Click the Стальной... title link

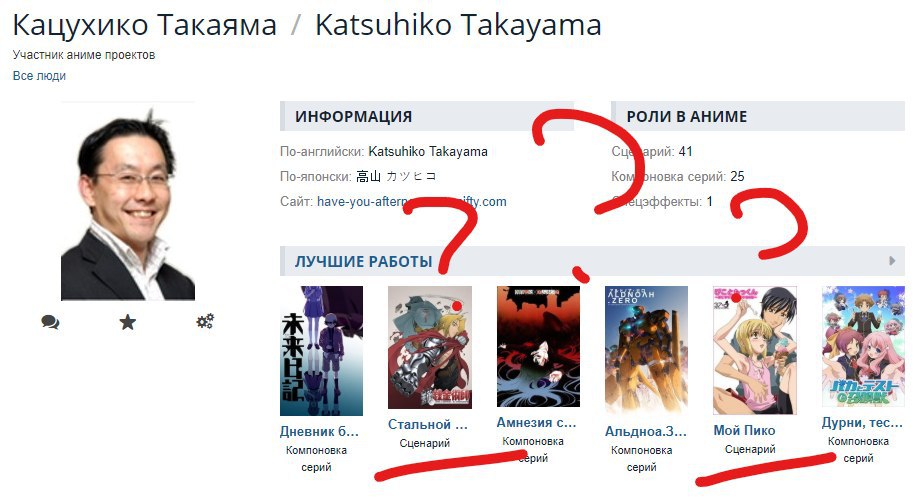click(x=428, y=424)
